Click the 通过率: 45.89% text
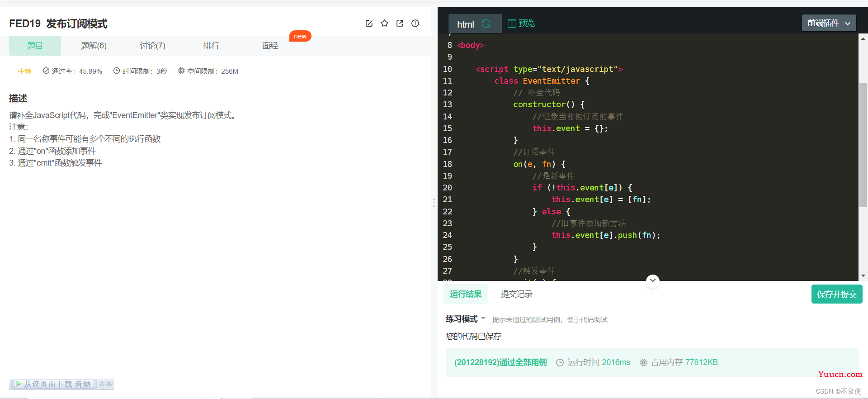Viewport: 868px width, 399px height. tap(77, 71)
